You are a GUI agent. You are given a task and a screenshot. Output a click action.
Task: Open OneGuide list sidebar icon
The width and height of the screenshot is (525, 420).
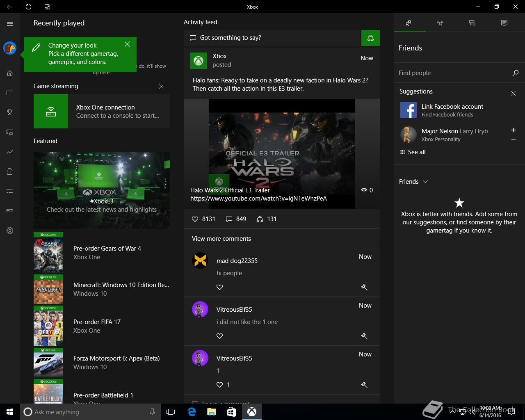[10, 191]
